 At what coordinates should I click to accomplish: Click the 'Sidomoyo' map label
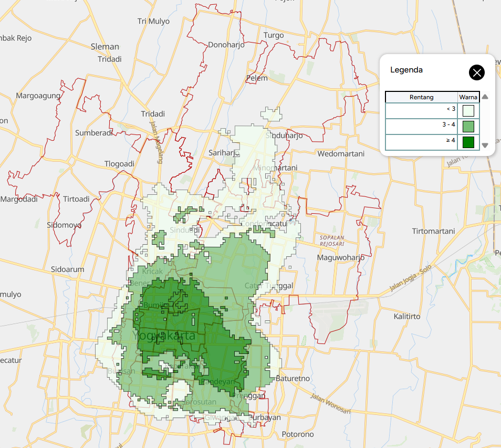[x=64, y=225]
